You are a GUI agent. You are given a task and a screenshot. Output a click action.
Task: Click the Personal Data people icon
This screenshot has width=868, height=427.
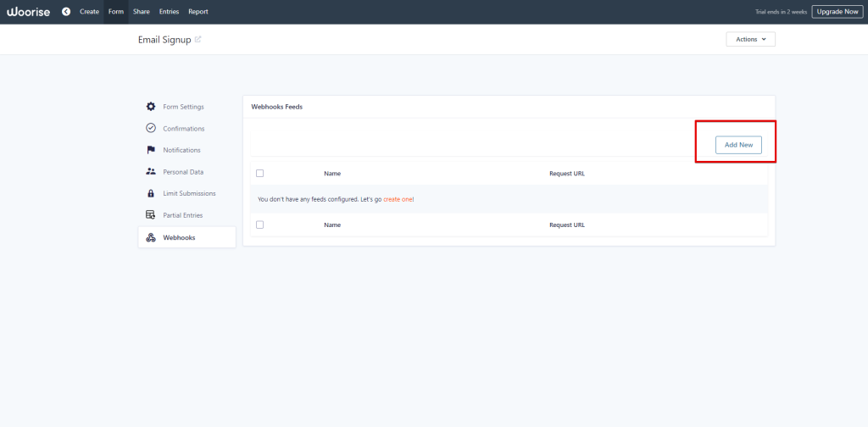[x=151, y=172]
